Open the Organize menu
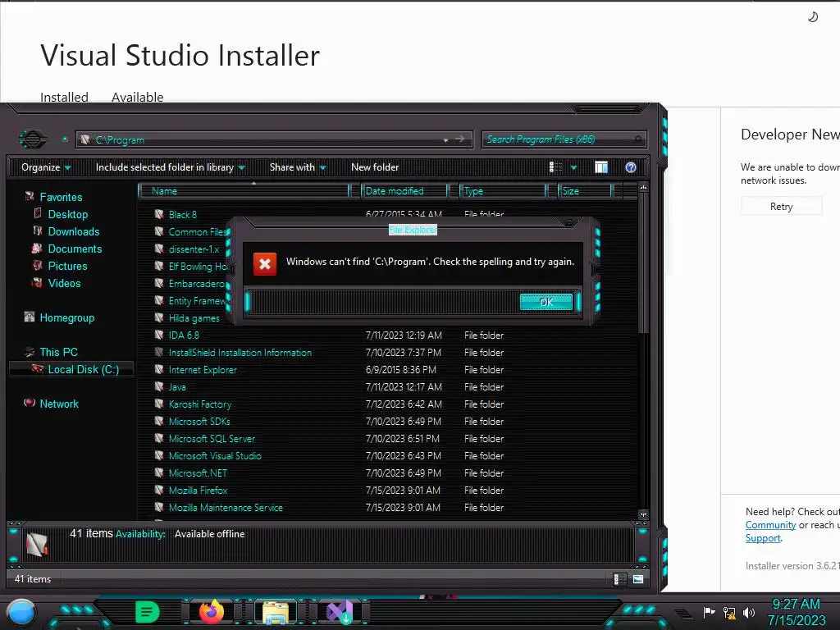Viewport: 840px width, 630px height. tap(46, 167)
